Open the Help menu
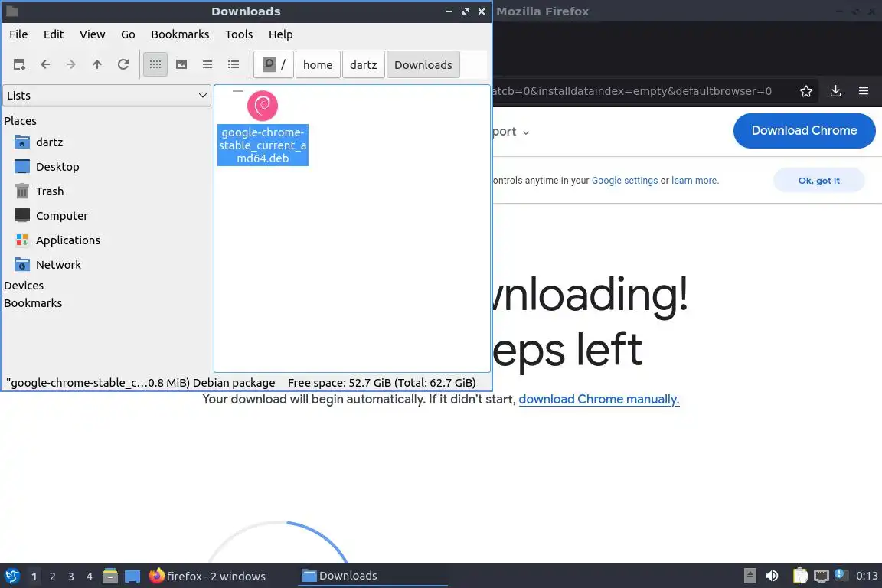The width and height of the screenshot is (882, 588). point(281,34)
